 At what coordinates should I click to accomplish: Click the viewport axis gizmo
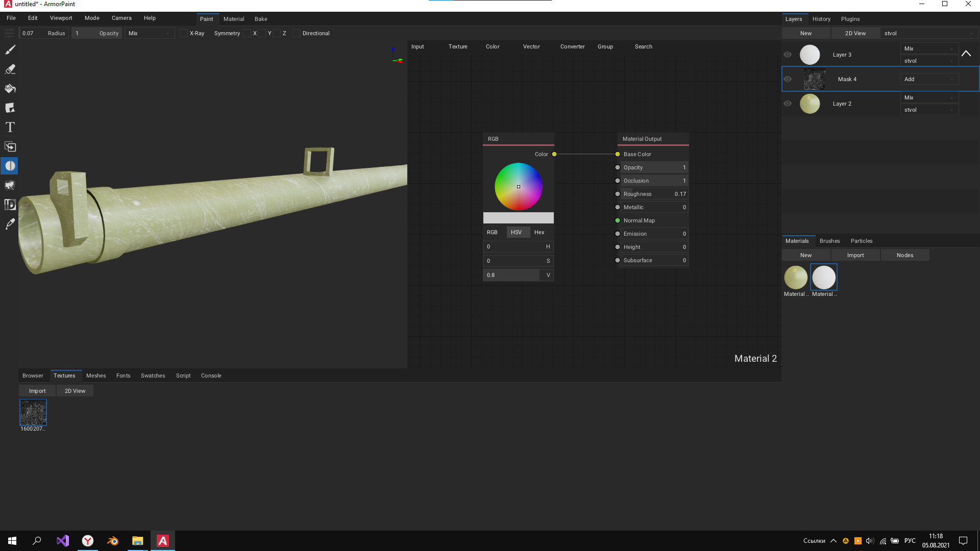pyautogui.click(x=397, y=56)
